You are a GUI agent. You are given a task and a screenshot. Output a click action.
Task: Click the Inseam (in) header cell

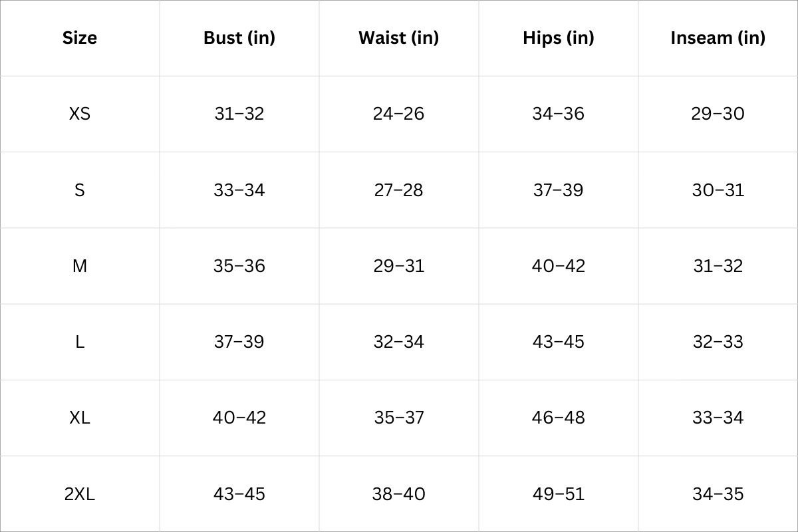pos(718,38)
